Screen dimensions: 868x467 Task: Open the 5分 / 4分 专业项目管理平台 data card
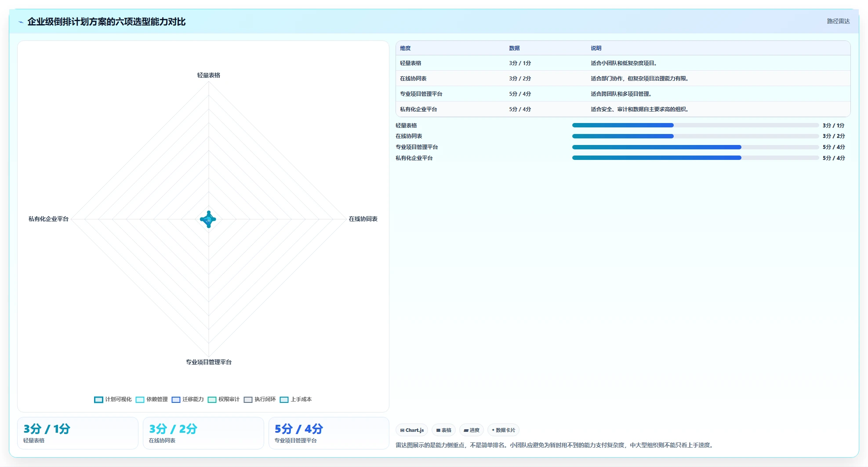pyautogui.click(x=329, y=433)
